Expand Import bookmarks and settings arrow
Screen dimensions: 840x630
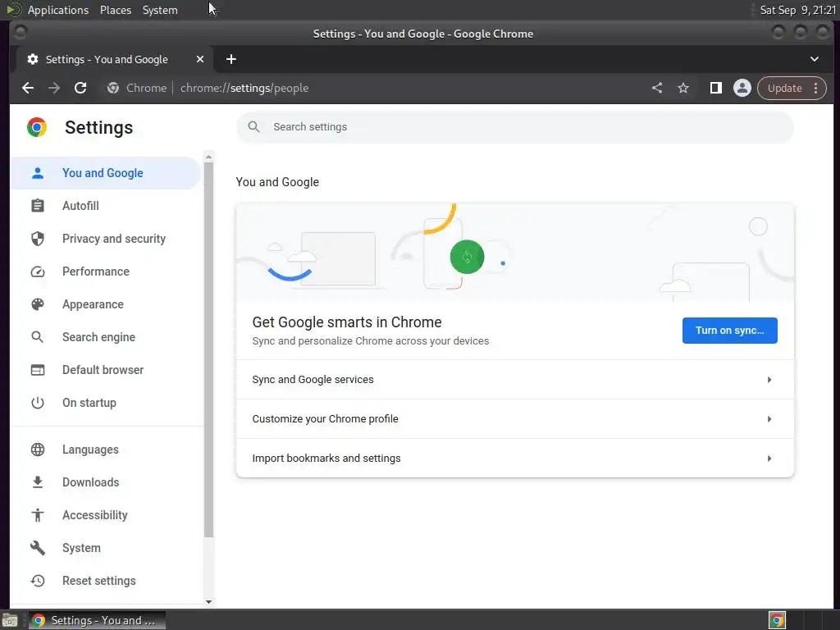[x=769, y=459]
